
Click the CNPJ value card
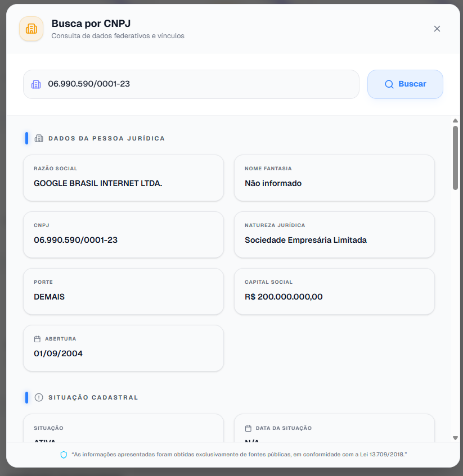click(x=123, y=234)
